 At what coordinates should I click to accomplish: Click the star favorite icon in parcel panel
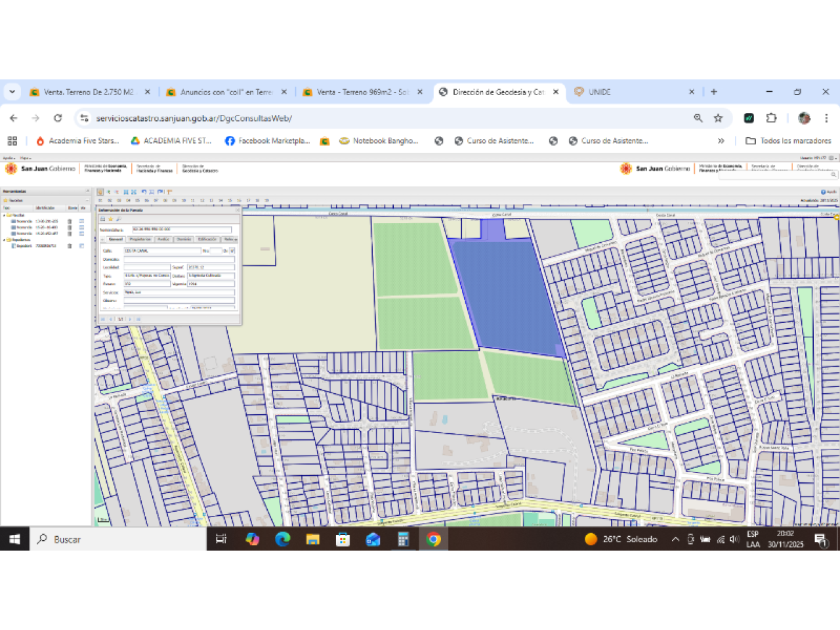click(x=110, y=219)
